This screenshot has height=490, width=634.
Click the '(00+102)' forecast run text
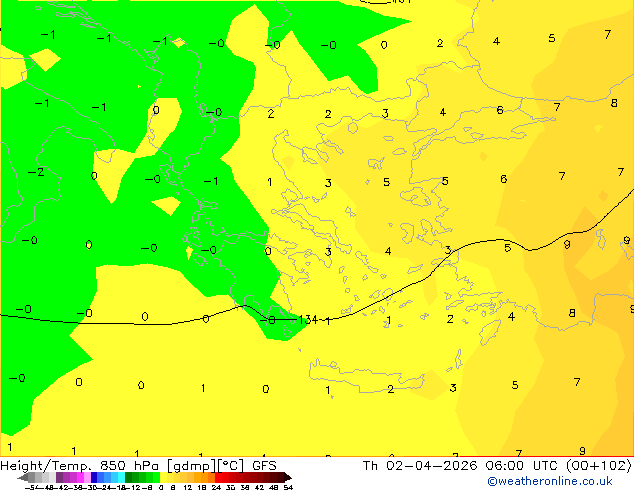(x=598, y=466)
